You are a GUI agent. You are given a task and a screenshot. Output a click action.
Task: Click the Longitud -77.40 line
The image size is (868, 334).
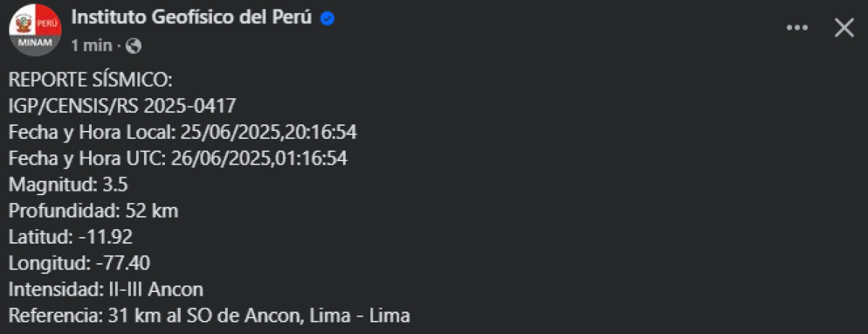(79, 262)
